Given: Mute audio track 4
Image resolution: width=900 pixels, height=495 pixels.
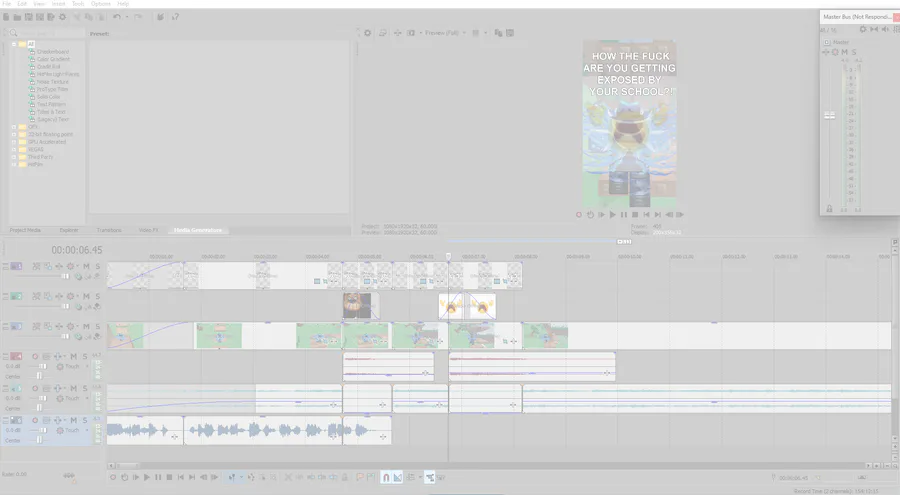Looking at the screenshot, I should tap(73, 357).
